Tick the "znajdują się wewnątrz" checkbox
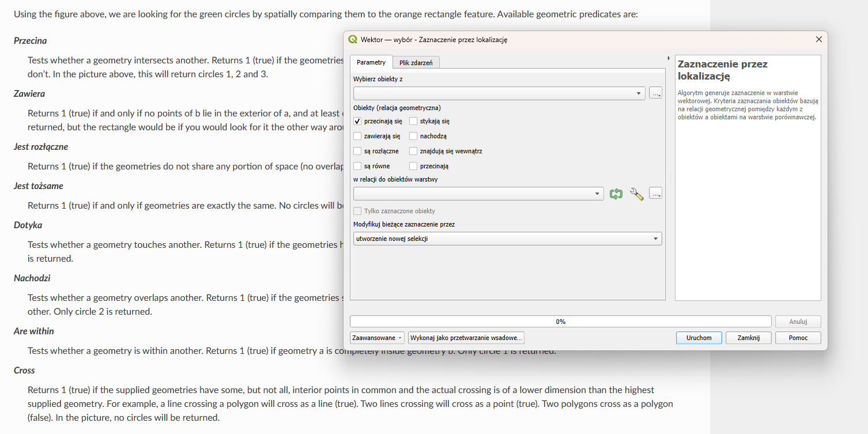 [x=413, y=151]
